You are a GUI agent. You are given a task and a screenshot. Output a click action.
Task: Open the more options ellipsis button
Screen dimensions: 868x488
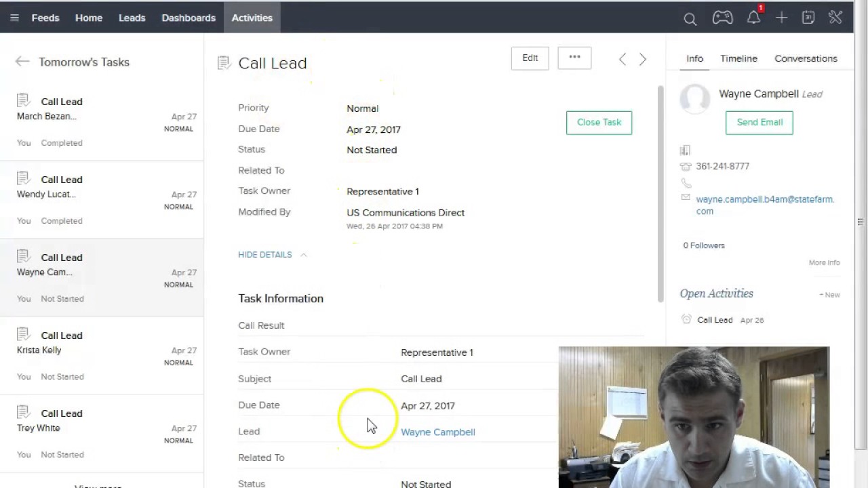(x=574, y=58)
